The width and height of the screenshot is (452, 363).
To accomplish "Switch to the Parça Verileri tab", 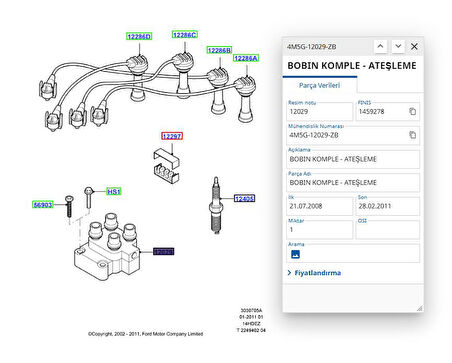I will coord(320,85).
